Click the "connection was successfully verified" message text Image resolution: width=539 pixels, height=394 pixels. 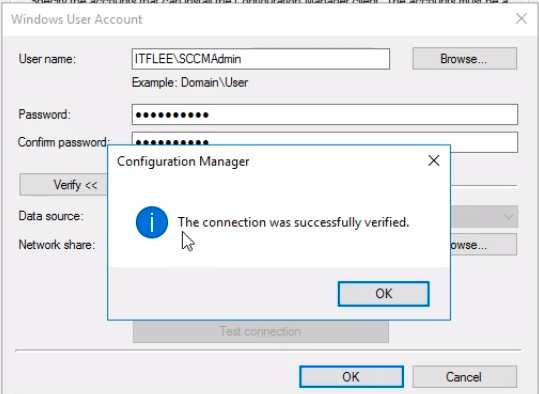(x=294, y=222)
